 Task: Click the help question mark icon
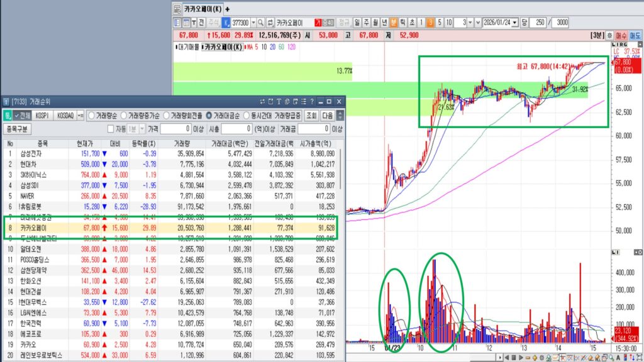pyautogui.click(x=312, y=102)
